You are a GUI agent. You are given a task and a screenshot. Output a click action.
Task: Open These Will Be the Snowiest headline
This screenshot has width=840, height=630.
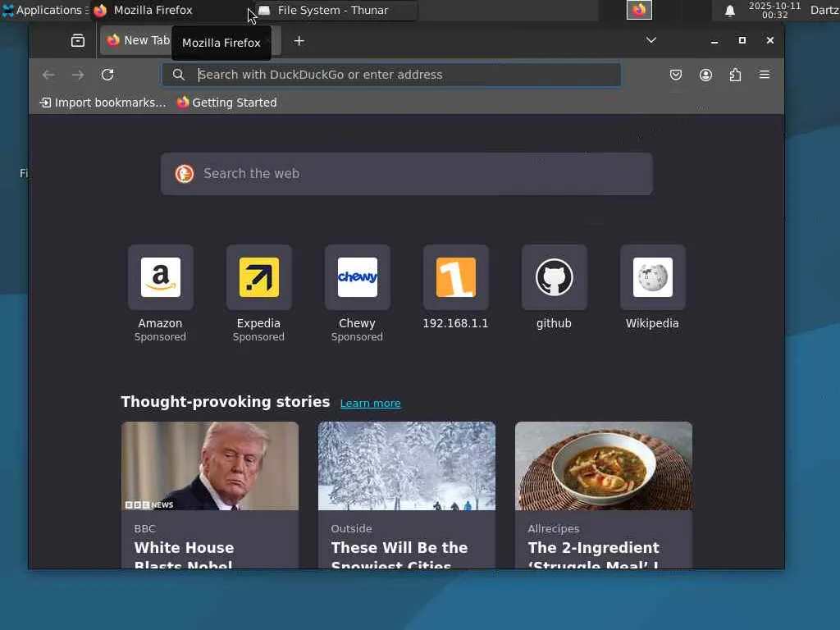399,555
